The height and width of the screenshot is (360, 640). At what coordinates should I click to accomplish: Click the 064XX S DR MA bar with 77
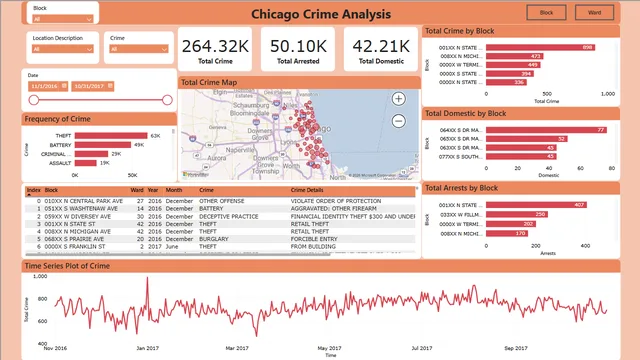(546, 130)
